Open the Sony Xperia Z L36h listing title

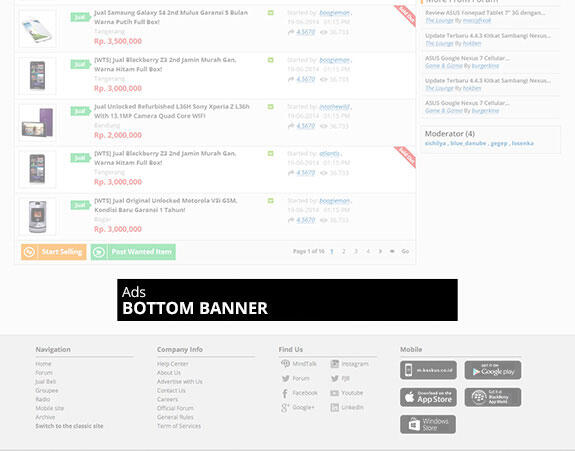click(x=172, y=111)
